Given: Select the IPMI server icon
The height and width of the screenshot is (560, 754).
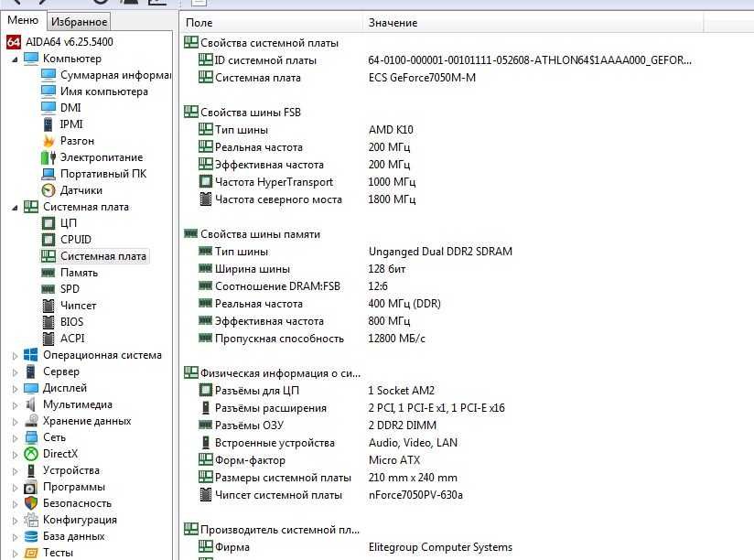Looking at the screenshot, I should point(48,124).
